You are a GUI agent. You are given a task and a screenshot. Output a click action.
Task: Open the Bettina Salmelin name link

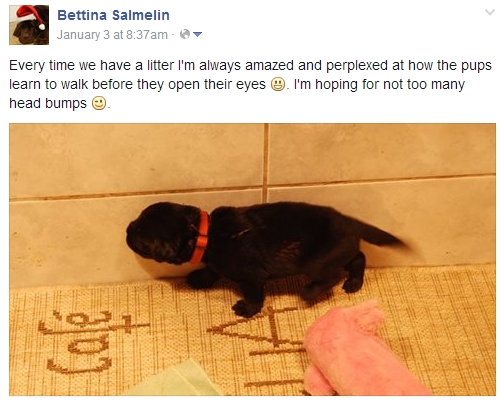113,15
